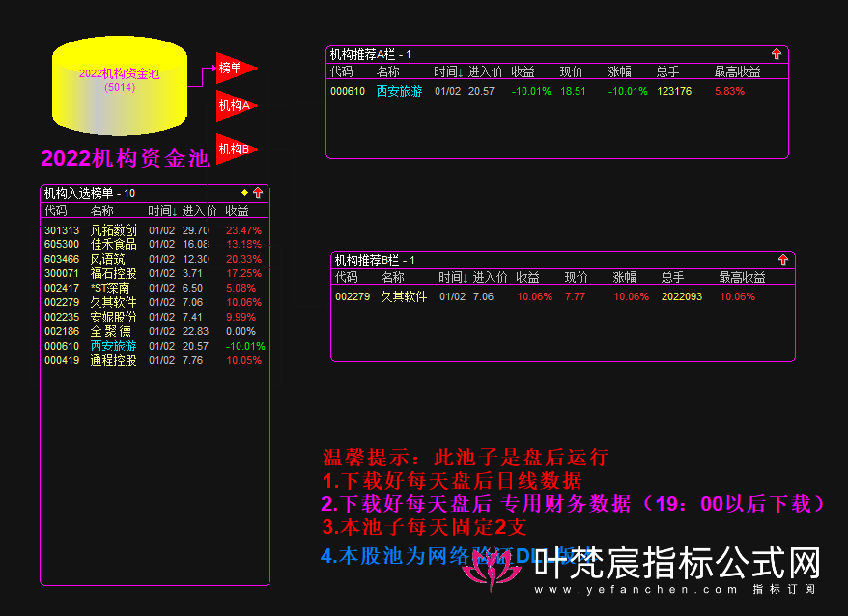
Task: Click red up-arrow icon in 机构入选榜单 panel
Action: click(258, 193)
